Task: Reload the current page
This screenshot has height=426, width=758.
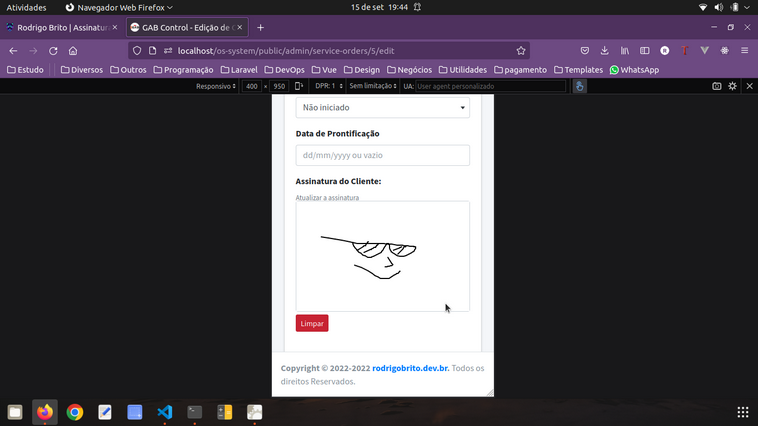Action: click(53, 50)
